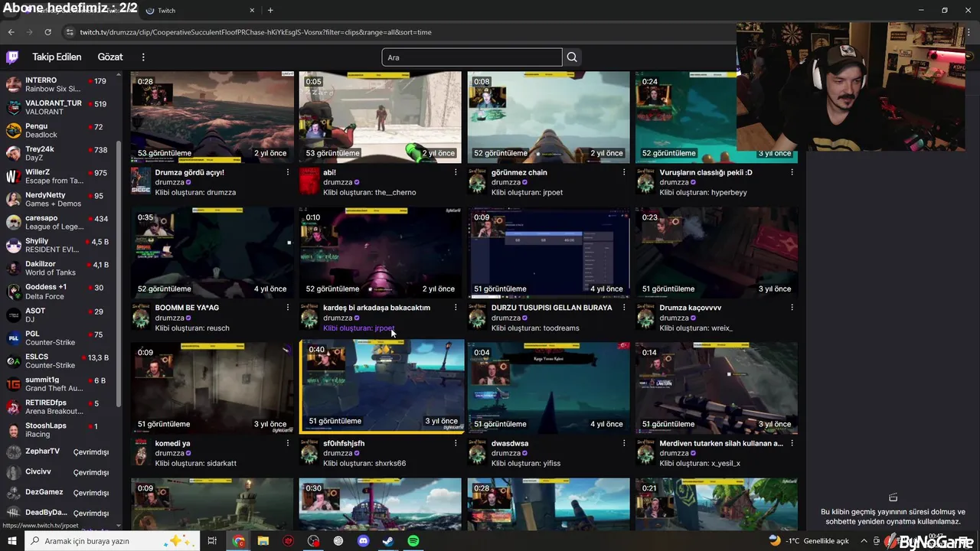The height and width of the screenshot is (551, 980).
Task: Click ASOT channel avatar in sidebar
Action: [x=13, y=315]
